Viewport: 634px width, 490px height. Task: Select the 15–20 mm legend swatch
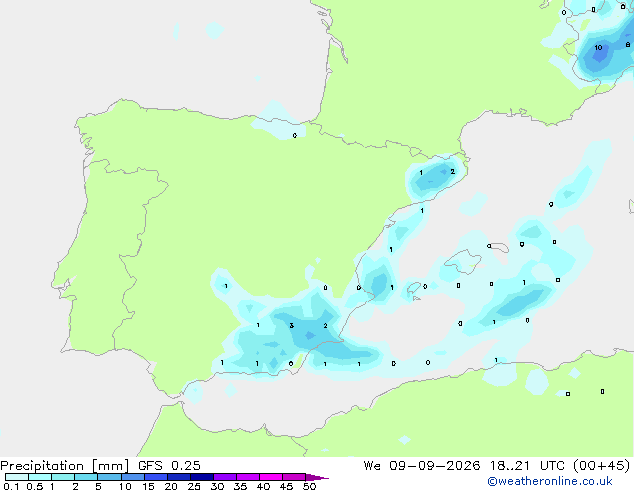156,477
